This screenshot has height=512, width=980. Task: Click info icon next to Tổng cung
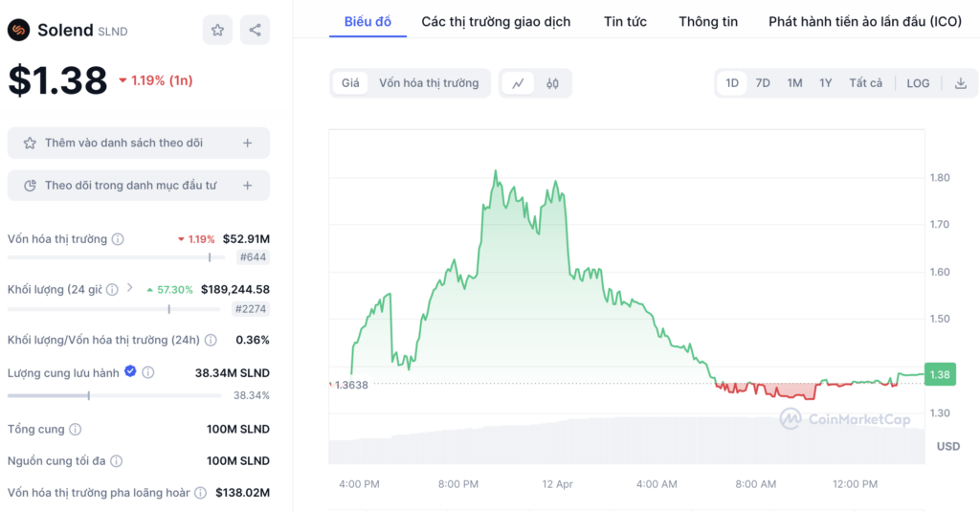point(75,430)
